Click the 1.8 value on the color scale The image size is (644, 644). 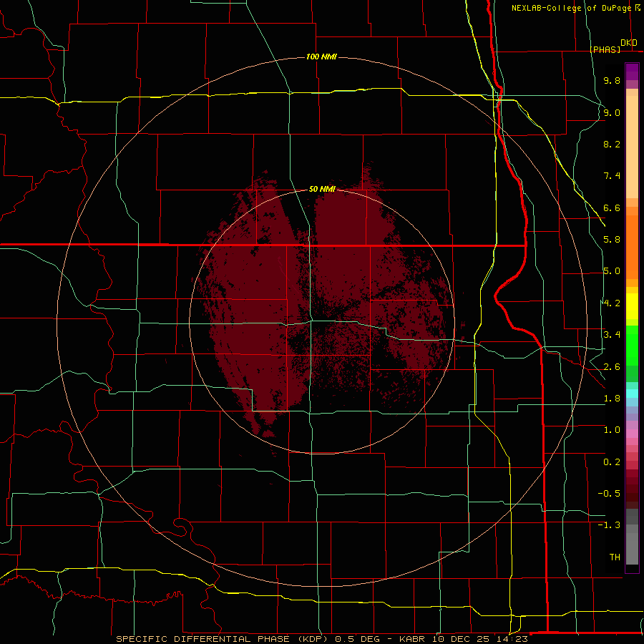pos(612,399)
